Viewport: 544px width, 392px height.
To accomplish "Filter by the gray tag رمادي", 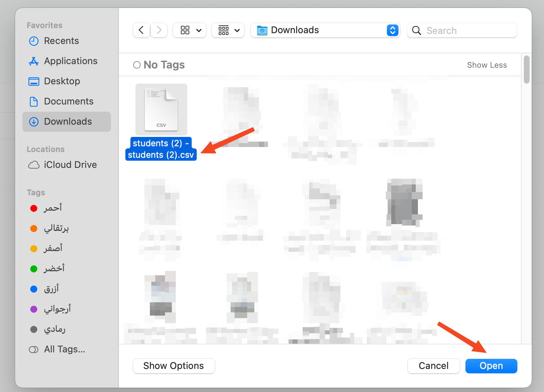I will tap(67, 329).
